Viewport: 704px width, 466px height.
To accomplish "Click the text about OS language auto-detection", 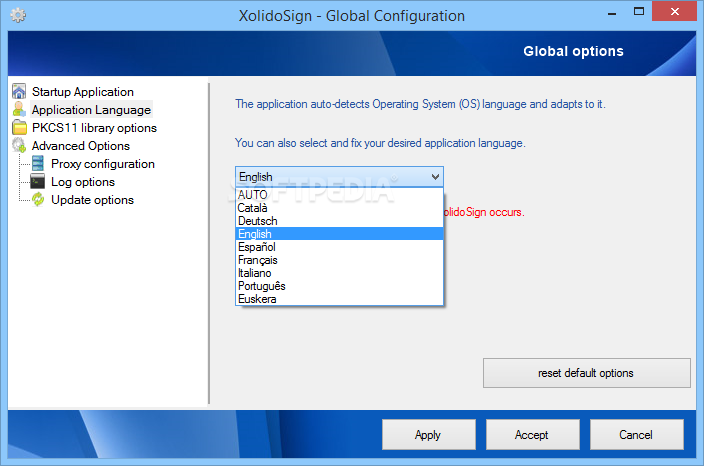I will pos(420,104).
